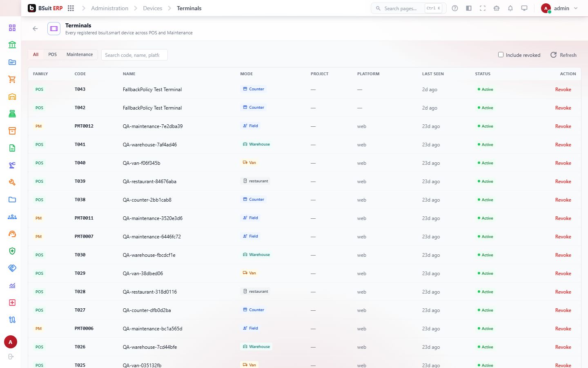Open the red A avatar in sidebar
Screen dimensions: 588x368
(11, 342)
